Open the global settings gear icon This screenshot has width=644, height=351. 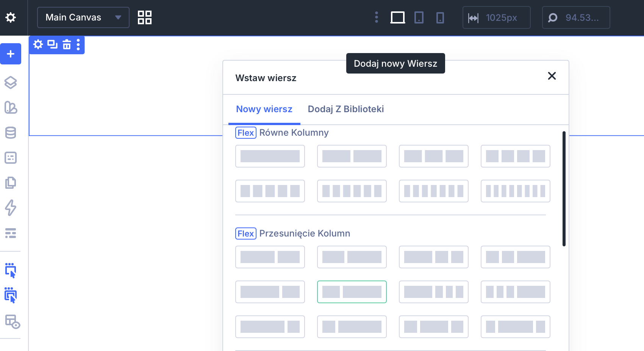click(x=11, y=17)
